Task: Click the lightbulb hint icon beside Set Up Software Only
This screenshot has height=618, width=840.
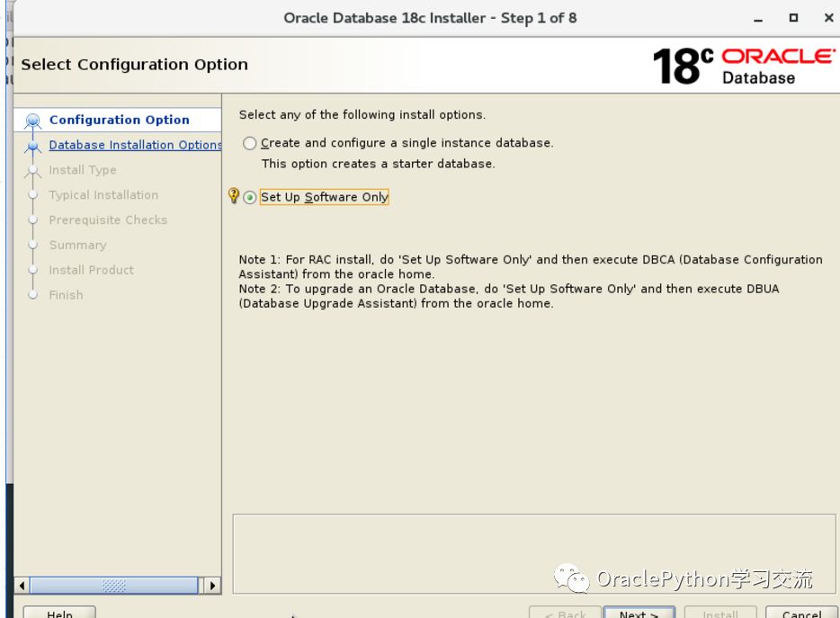Action: pyautogui.click(x=234, y=195)
